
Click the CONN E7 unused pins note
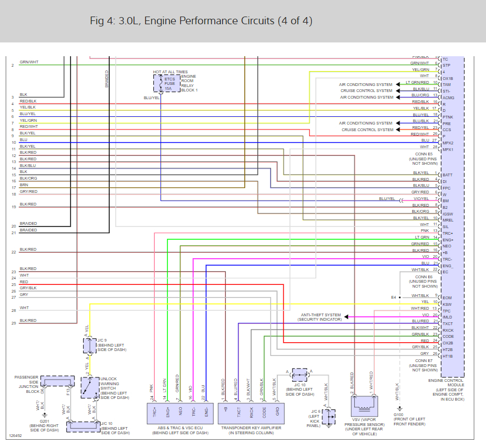click(x=423, y=365)
